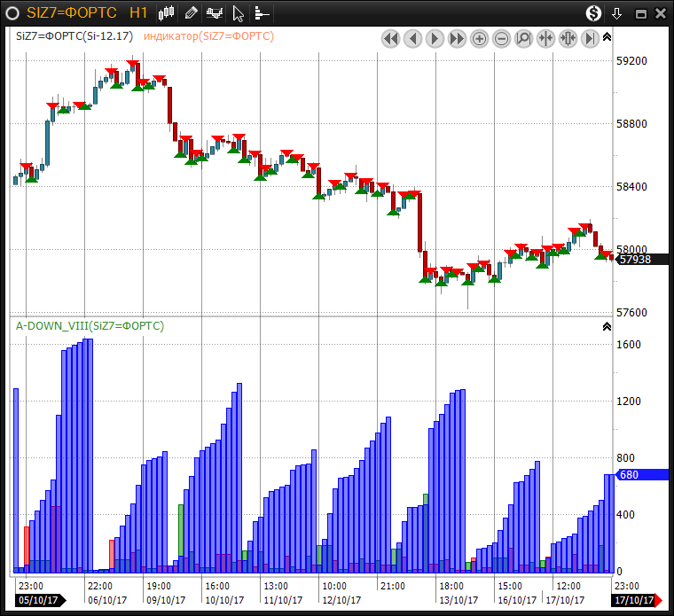Click the horizontal volume profile icon
674x616 pixels.
(262, 12)
